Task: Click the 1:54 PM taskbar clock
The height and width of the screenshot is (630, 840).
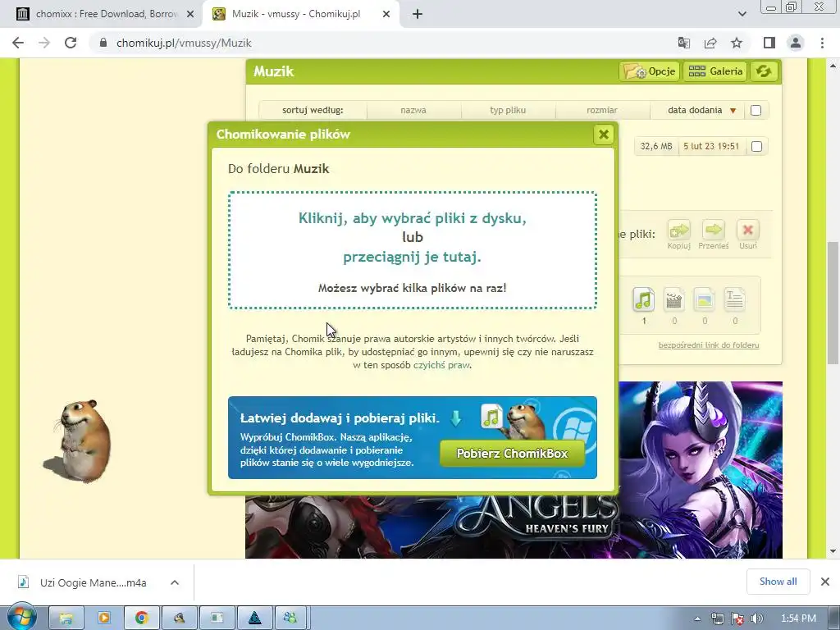Action: pyautogui.click(x=798, y=619)
